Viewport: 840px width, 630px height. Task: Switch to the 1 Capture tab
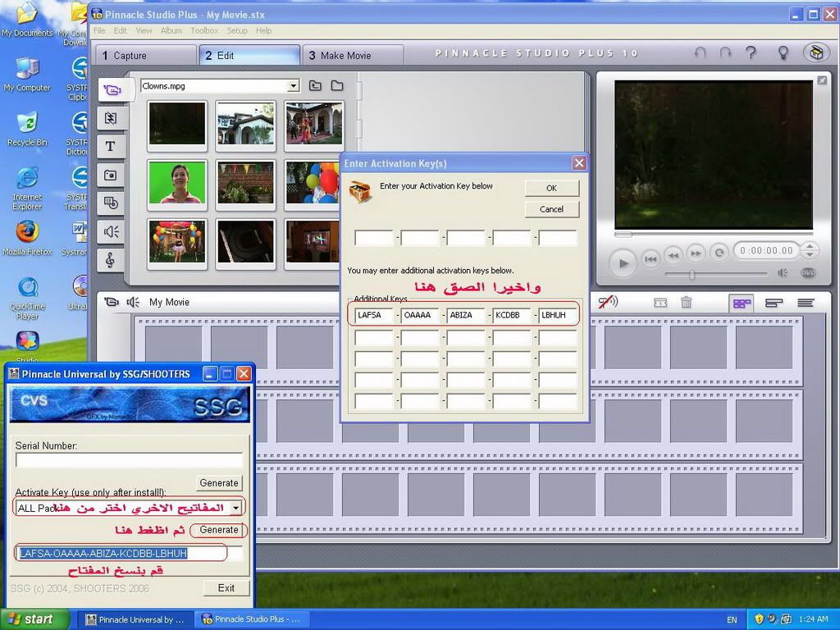point(146,55)
